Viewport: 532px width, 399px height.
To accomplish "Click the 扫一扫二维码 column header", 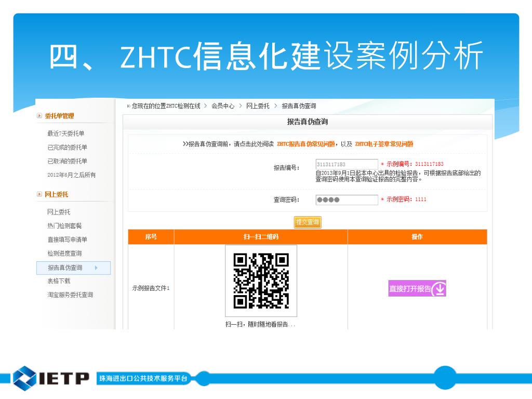I will click(x=261, y=237).
